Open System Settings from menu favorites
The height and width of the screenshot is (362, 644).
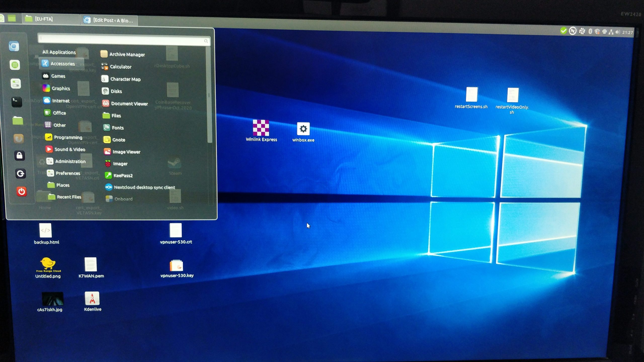(16, 83)
